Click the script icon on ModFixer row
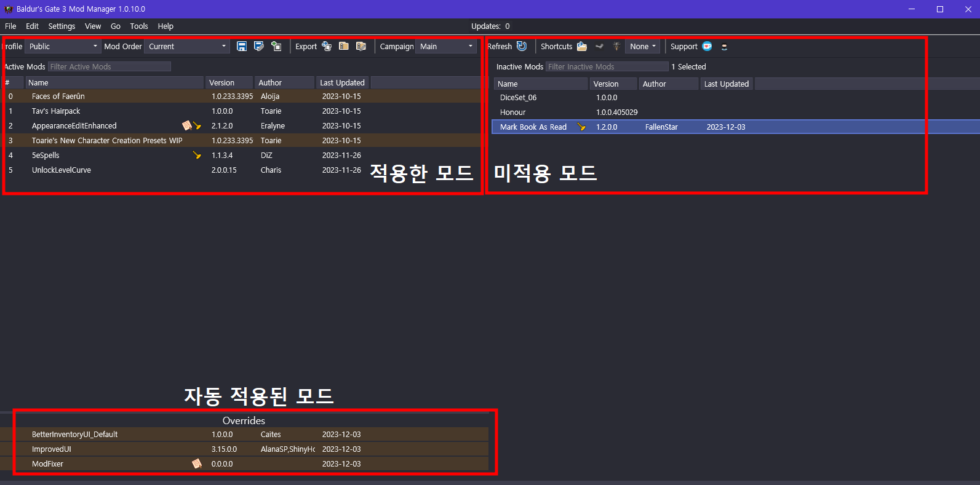 [197, 463]
